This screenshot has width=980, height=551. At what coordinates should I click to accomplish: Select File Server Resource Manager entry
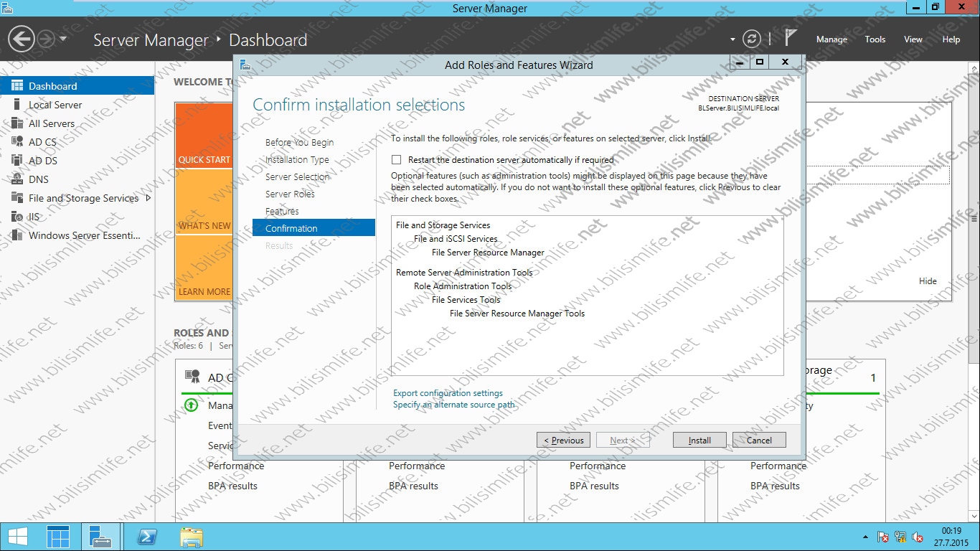pyautogui.click(x=488, y=253)
